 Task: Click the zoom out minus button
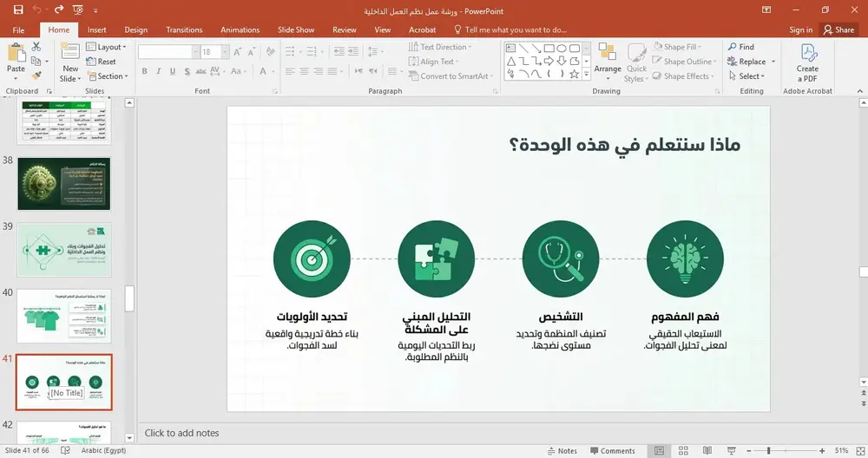[x=748, y=451]
